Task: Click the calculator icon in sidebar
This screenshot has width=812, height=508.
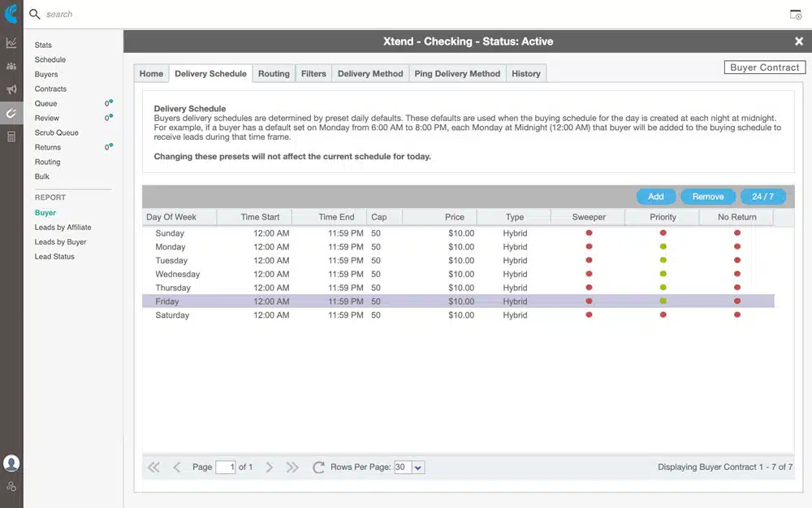Action: click(x=11, y=137)
